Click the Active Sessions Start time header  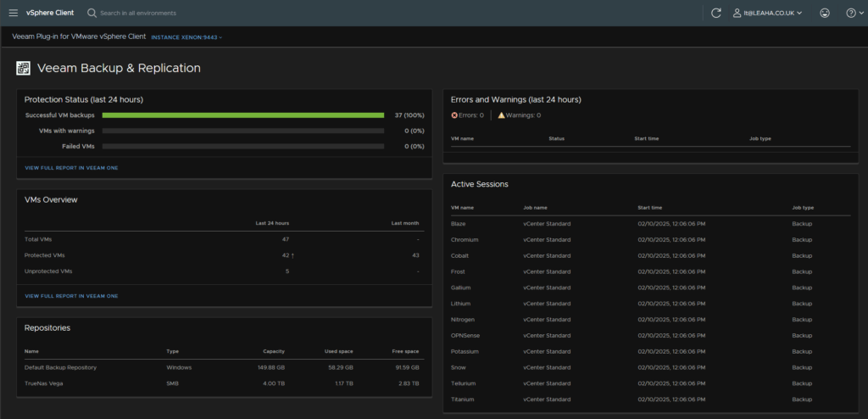[649, 208]
